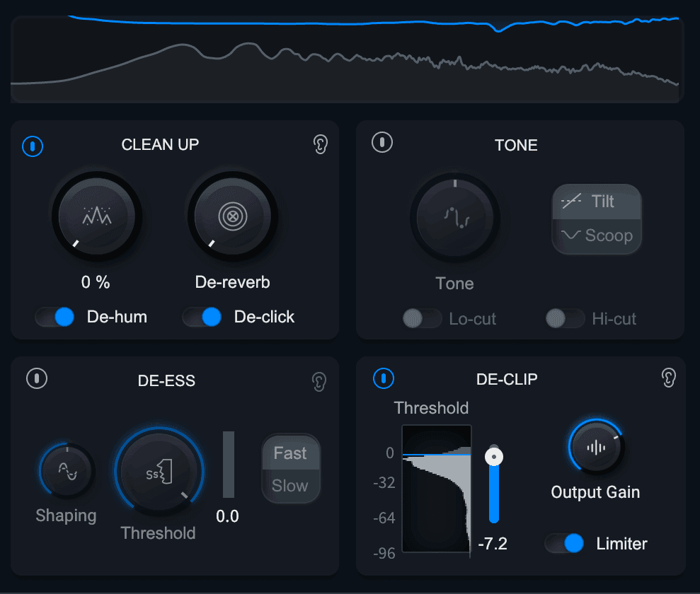
Task: Enable the De-ess module power icon
Action: click(37, 378)
